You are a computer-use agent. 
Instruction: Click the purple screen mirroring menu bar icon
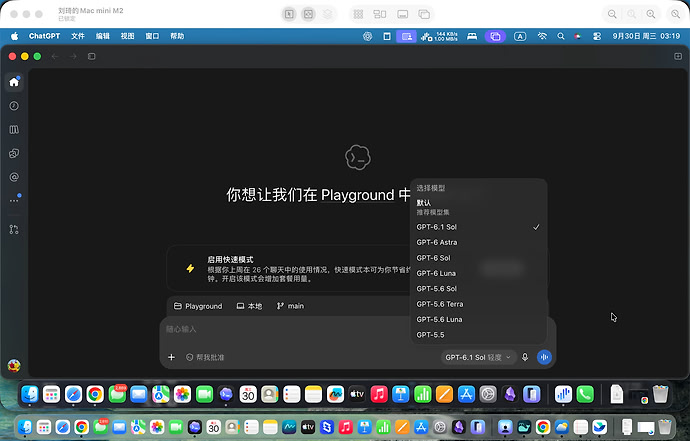(x=495, y=37)
